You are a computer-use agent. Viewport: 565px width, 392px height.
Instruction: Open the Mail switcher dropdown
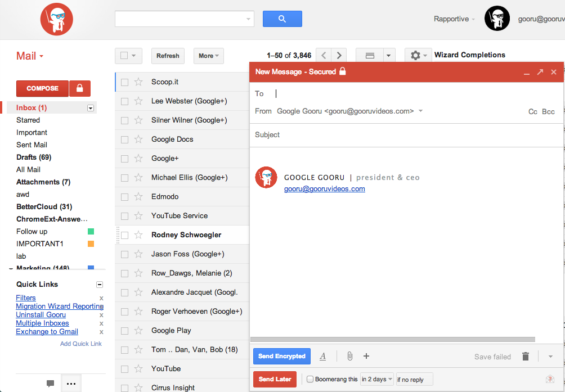click(30, 56)
